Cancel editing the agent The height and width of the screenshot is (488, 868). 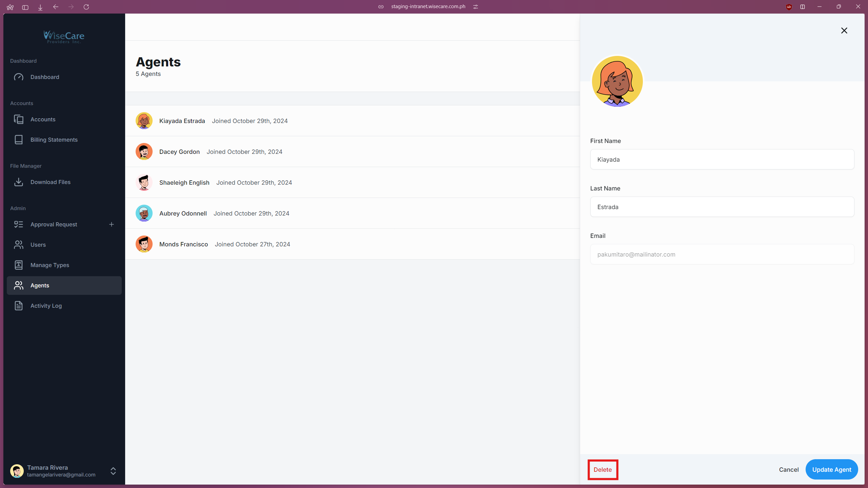pos(789,469)
